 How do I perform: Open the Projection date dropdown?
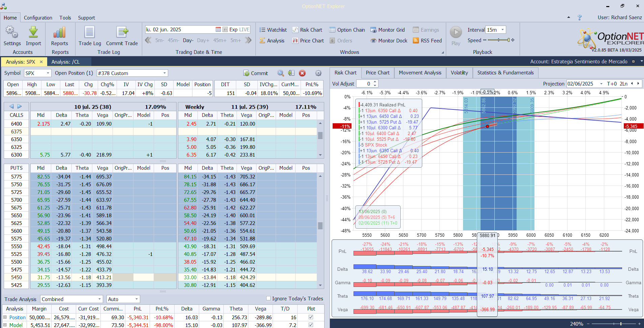601,84
